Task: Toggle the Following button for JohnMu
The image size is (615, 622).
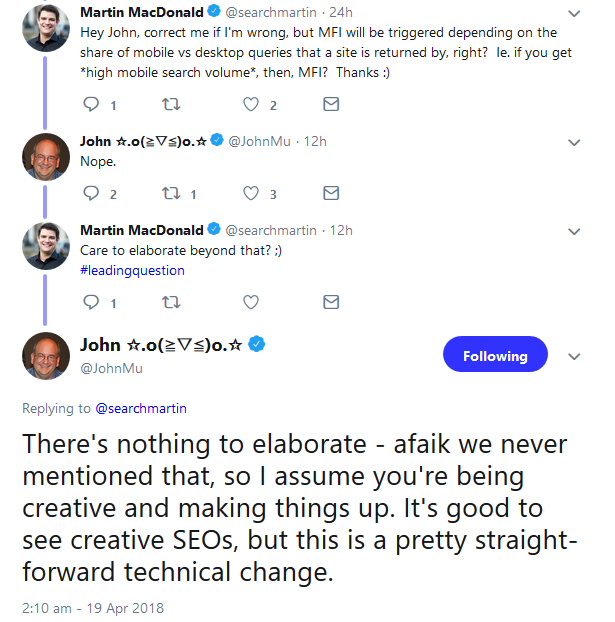Action: click(x=494, y=356)
